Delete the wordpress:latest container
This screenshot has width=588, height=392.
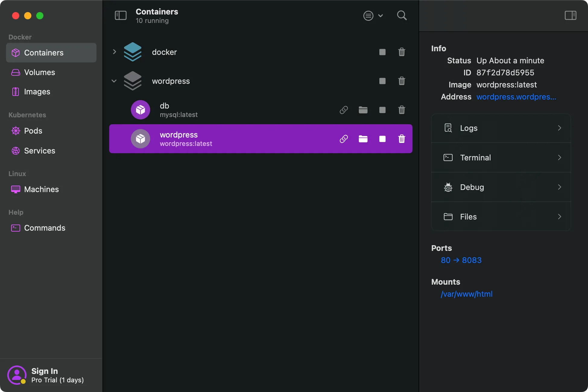point(402,139)
